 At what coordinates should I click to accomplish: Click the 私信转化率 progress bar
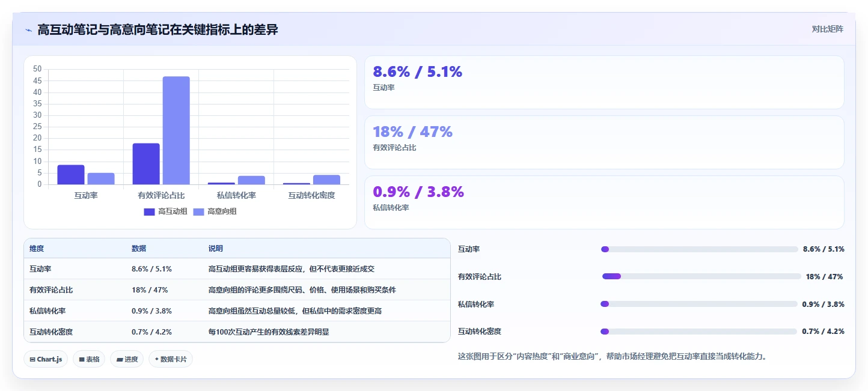pyautogui.click(x=699, y=304)
